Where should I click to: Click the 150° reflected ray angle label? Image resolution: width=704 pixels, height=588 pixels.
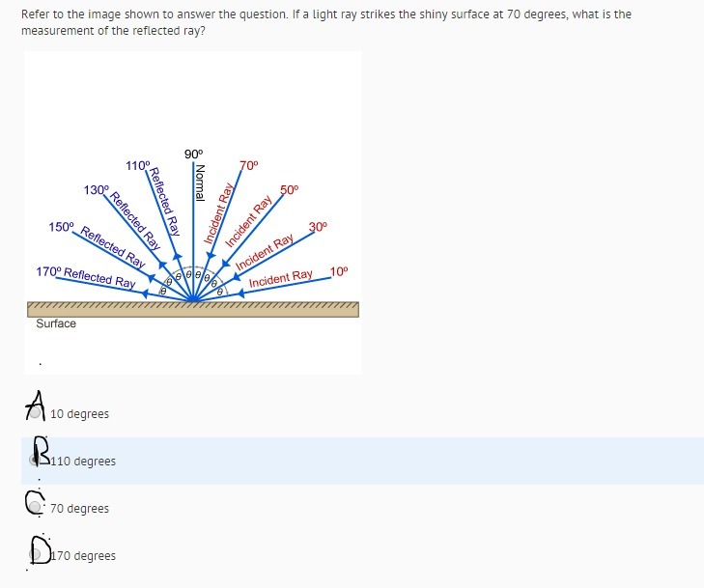click(61, 227)
